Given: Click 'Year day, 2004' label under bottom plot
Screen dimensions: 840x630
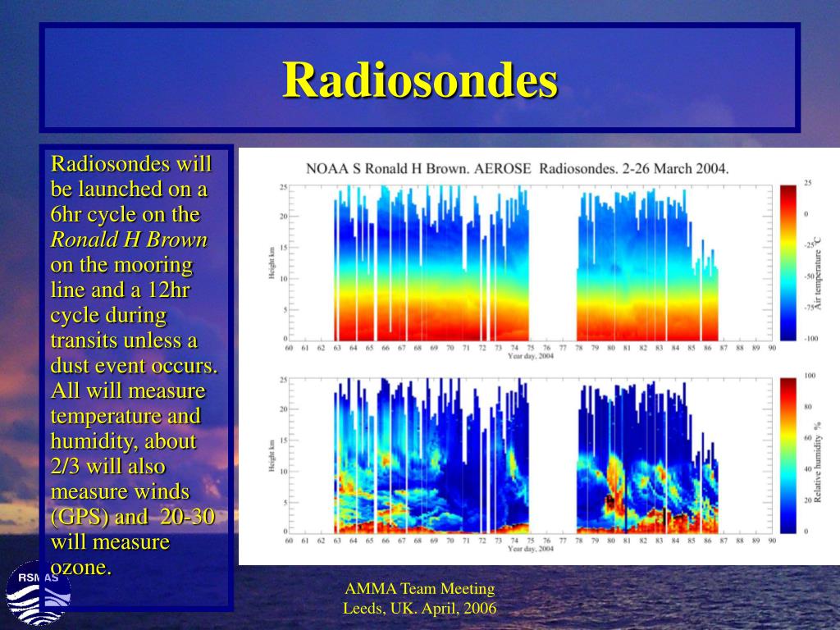Looking at the screenshot, I should [x=531, y=549].
